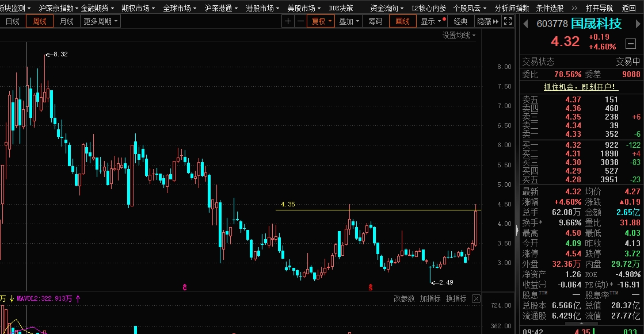This screenshot has height=334, width=644.
Task: Click 委比 value 78.56%
Action: [567, 74]
